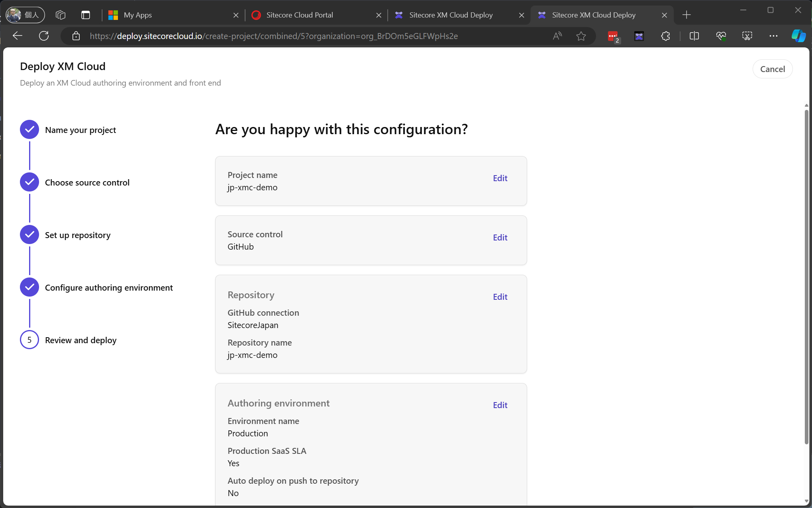Switch to Sitecore Cloud Portal tab

[317, 15]
